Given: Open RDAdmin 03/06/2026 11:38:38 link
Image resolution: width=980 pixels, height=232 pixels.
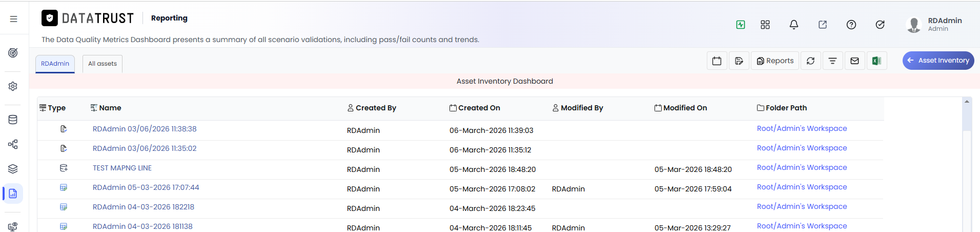Looking at the screenshot, I should point(145,129).
